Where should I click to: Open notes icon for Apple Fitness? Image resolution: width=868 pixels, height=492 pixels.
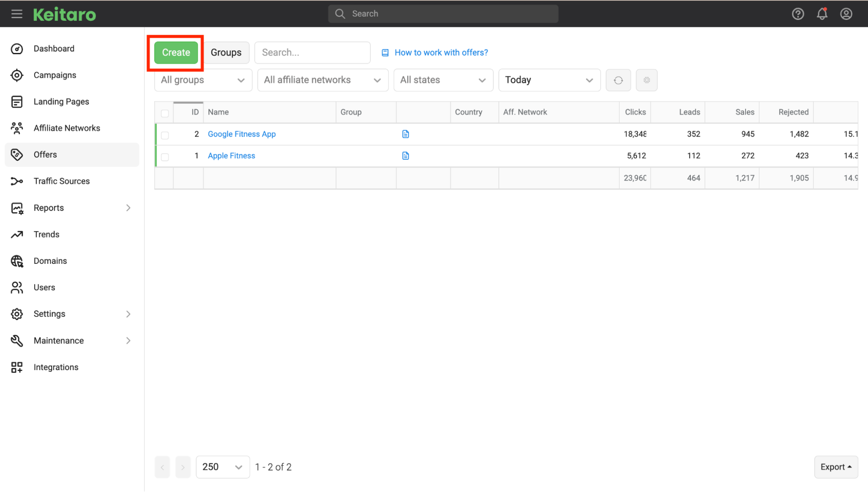(406, 156)
